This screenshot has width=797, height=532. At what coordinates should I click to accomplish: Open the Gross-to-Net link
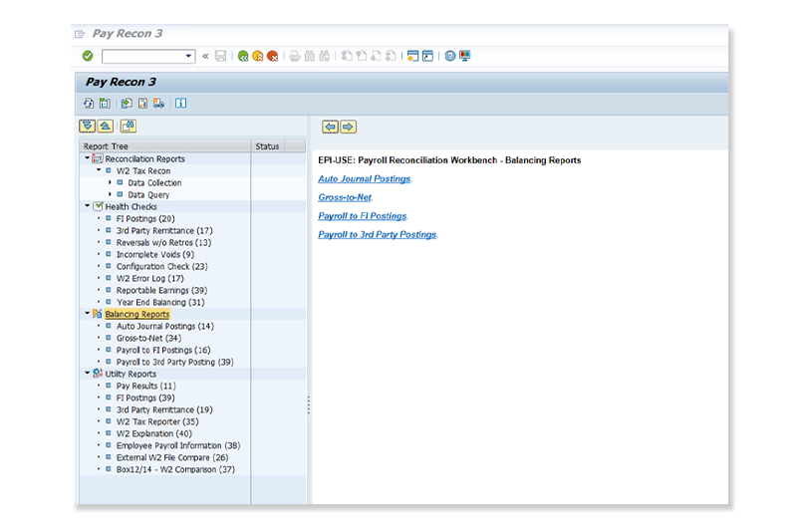click(345, 197)
